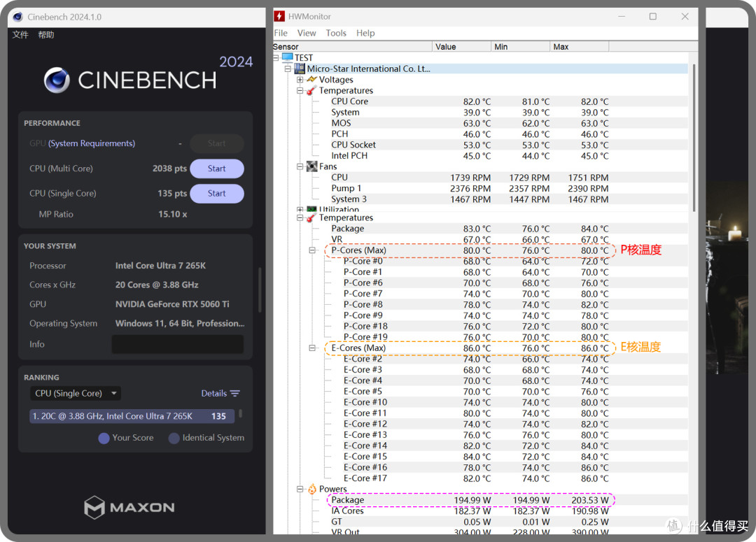Viewport: 756px width, 542px height.
Task: Open ranking Details
Action: click(220, 394)
